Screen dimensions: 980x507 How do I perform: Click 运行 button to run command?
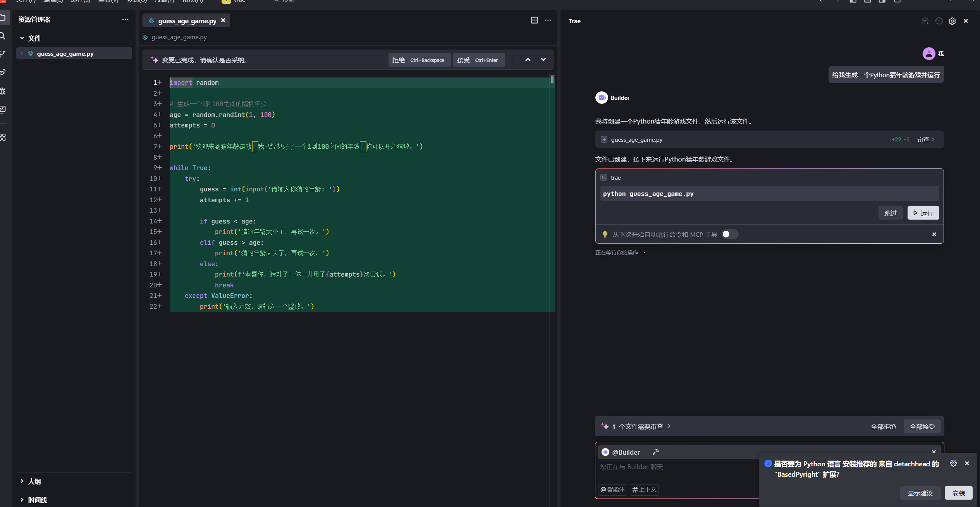[923, 213]
